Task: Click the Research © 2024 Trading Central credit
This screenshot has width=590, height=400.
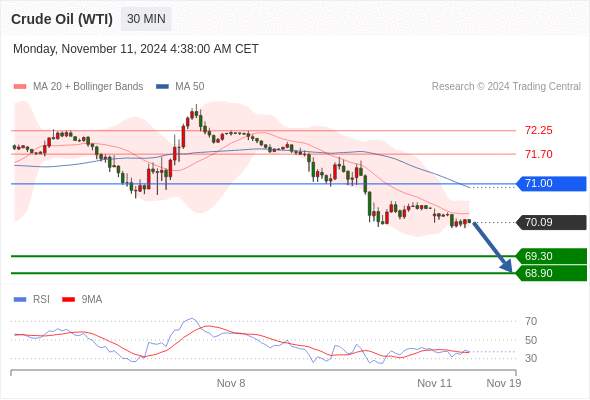Action: pyautogui.click(x=506, y=87)
